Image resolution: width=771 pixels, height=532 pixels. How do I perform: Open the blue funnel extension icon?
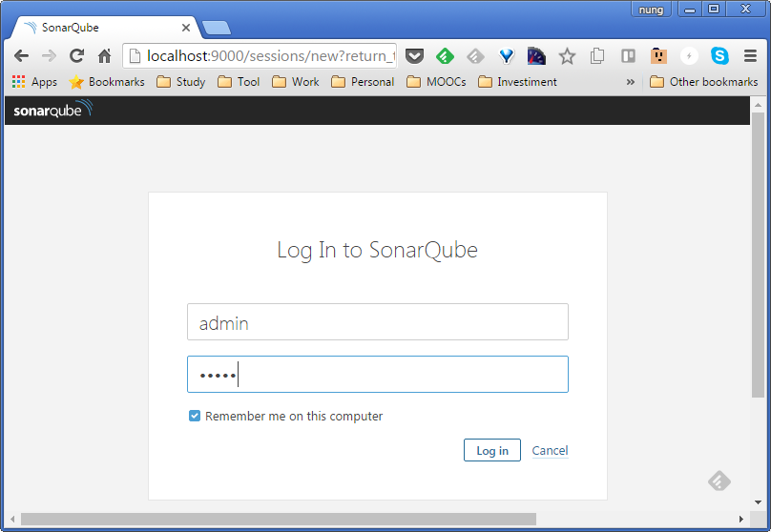tap(506, 56)
